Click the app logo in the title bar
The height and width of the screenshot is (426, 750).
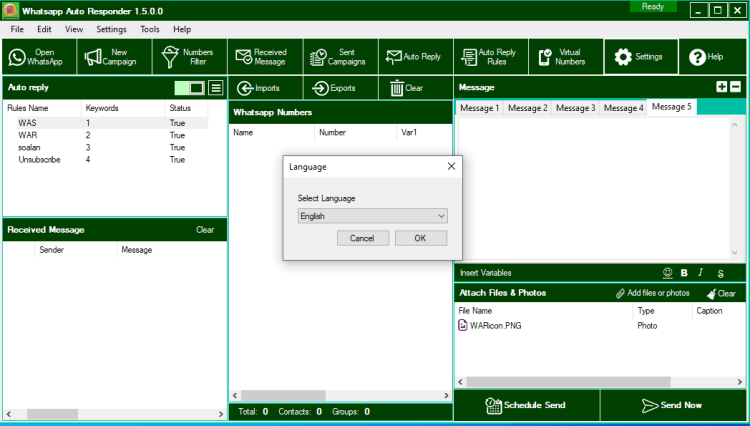[x=11, y=11]
